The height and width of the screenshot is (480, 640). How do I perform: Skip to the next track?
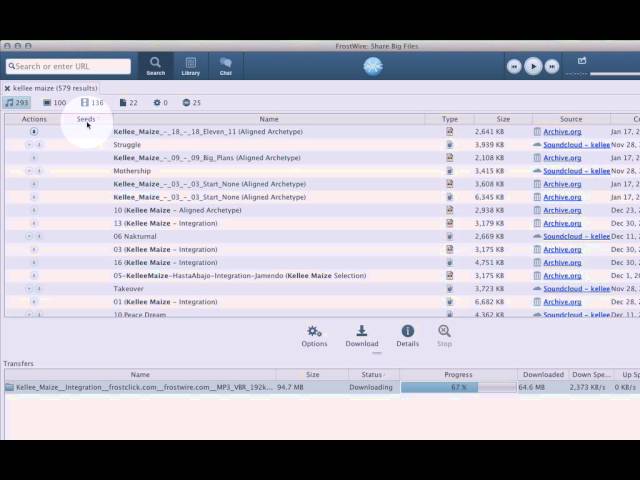[552, 67]
